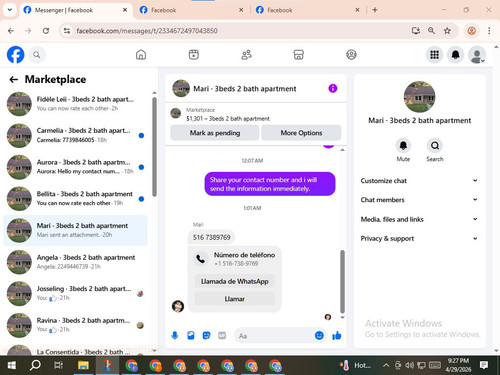This screenshot has height=375, width=500.
Task: Open the Facebook search magnifier
Action: coord(37,55)
